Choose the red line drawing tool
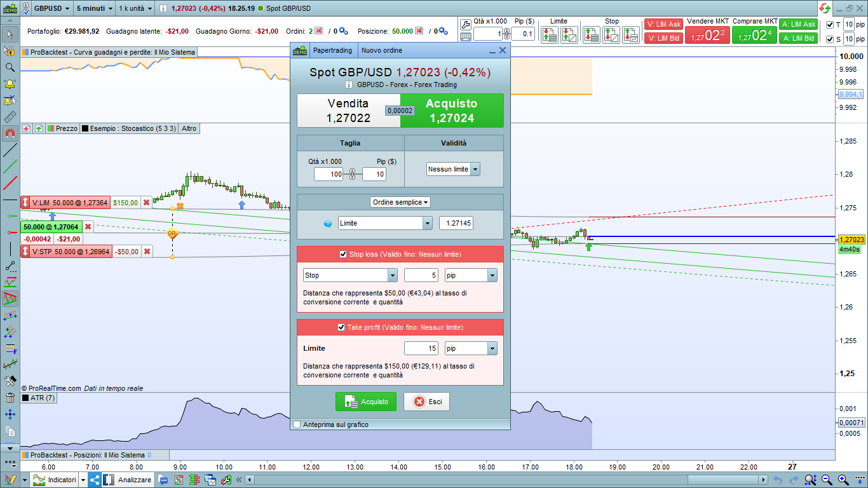The height and width of the screenshot is (488, 868). click(10, 184)
